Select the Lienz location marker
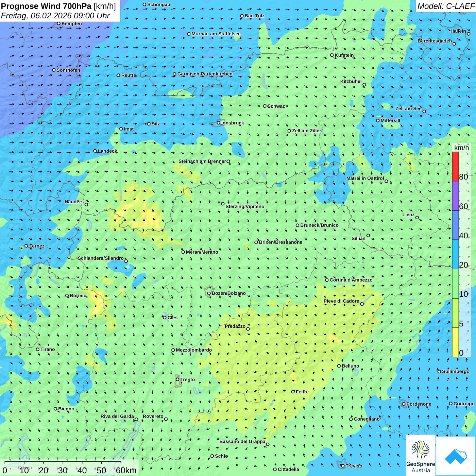The image size is (476, 476). (417, 218)
